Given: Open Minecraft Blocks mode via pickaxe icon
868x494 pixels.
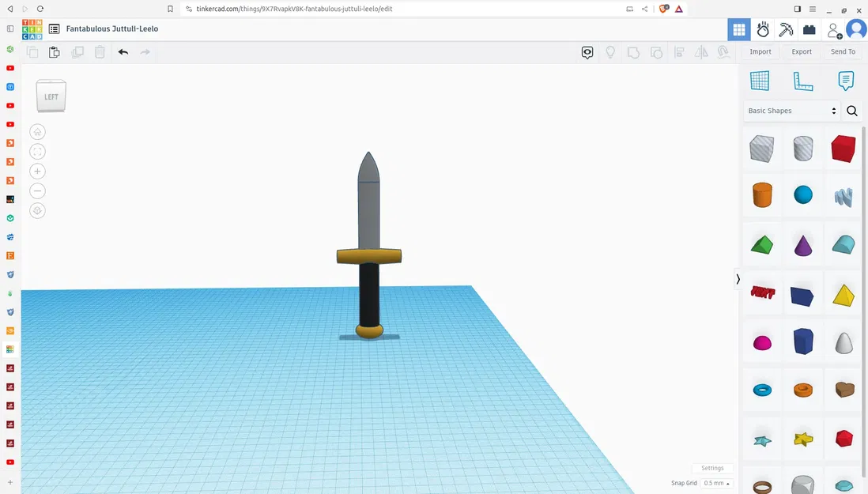Looking at the screenshot, I should click(785, 29).
